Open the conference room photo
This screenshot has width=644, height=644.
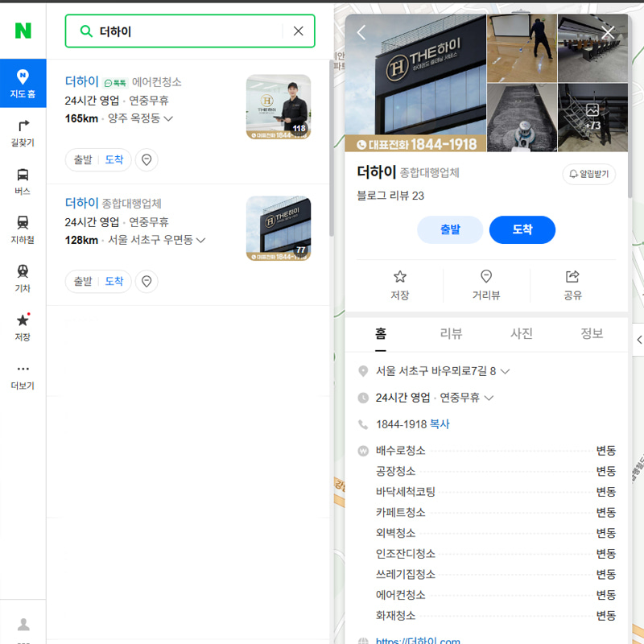tap(592, 48)
